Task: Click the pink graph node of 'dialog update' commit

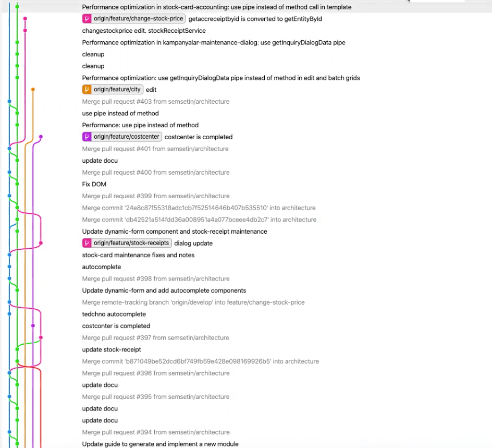Action: (41, 243)
